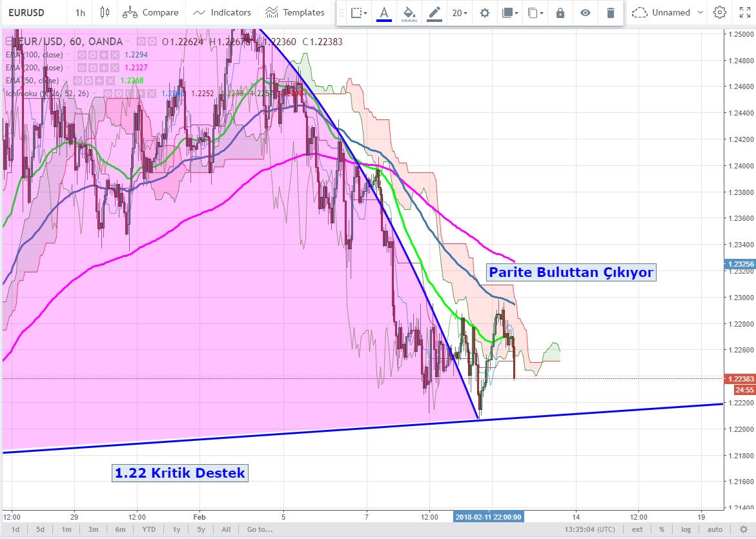
Task: Change interval using 1h button
Action: [80, 12]
